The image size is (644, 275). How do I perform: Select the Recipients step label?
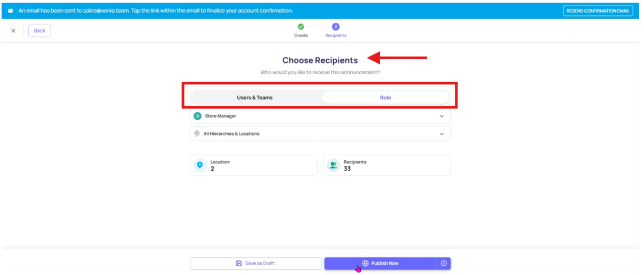336,35
